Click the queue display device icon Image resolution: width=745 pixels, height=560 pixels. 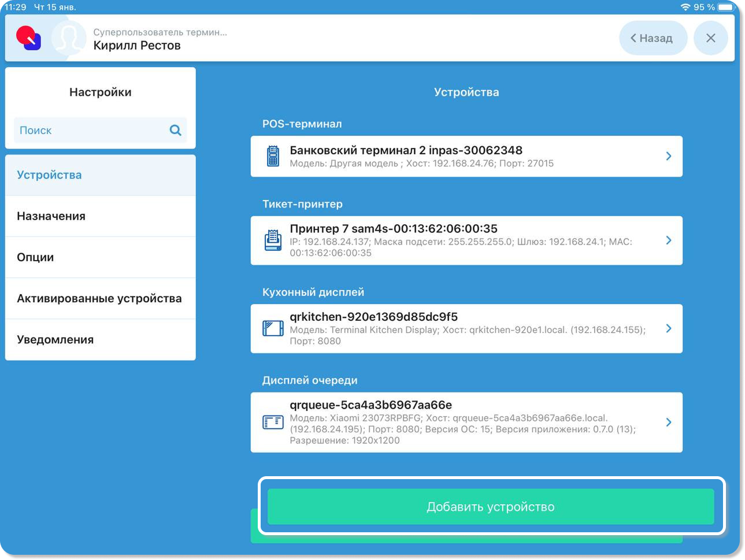(273, 422)
